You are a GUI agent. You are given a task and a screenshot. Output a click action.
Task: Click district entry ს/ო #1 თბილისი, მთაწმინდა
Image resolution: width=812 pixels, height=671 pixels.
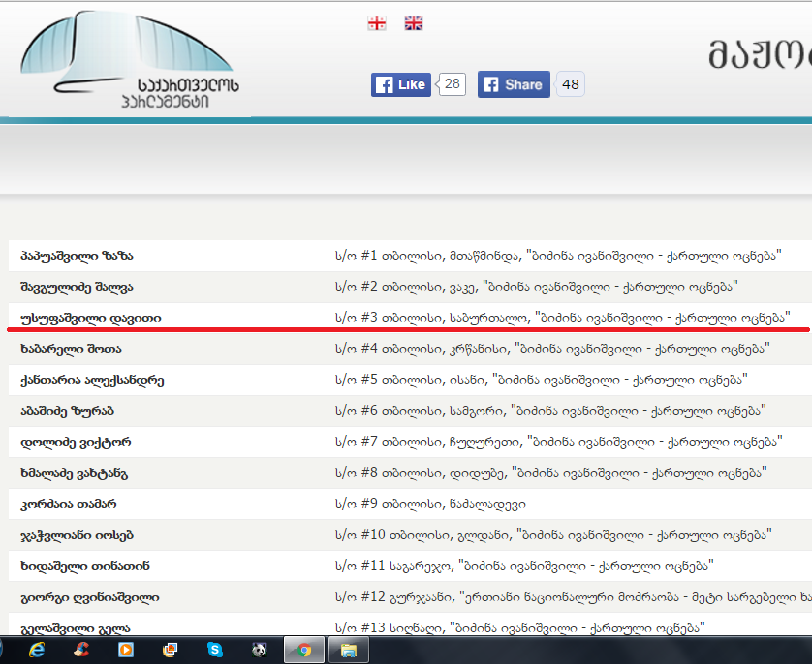click(558, 256)
